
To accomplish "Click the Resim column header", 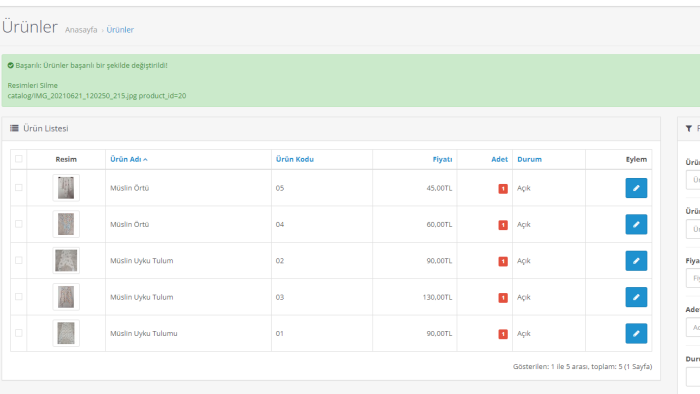I will click(66, 159).
